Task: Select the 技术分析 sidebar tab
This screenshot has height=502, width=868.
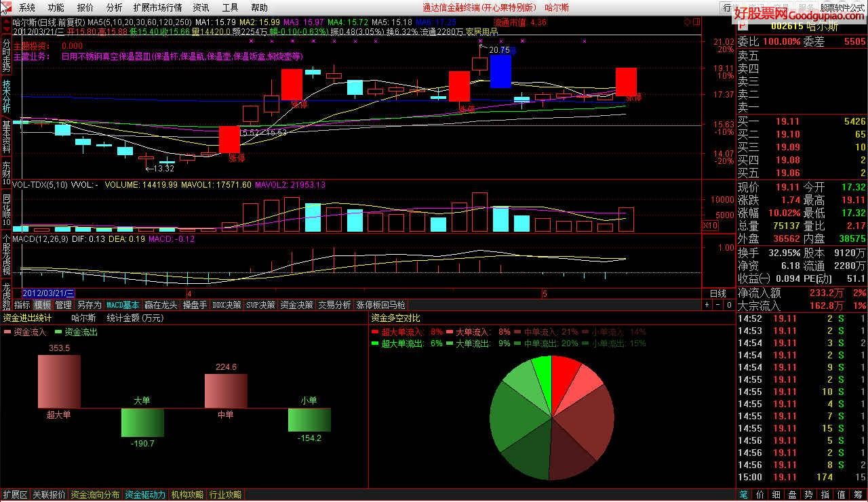Action: (6, 96)
